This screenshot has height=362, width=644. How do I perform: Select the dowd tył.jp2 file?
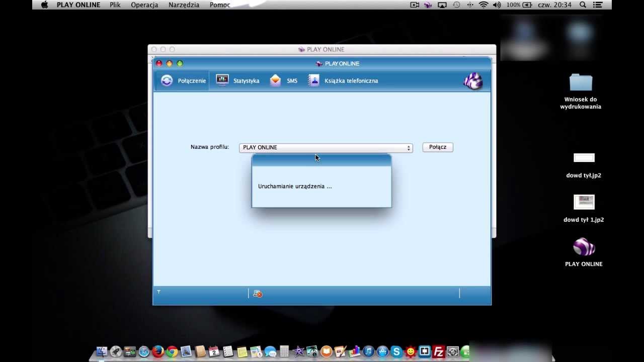coord(584,165)
